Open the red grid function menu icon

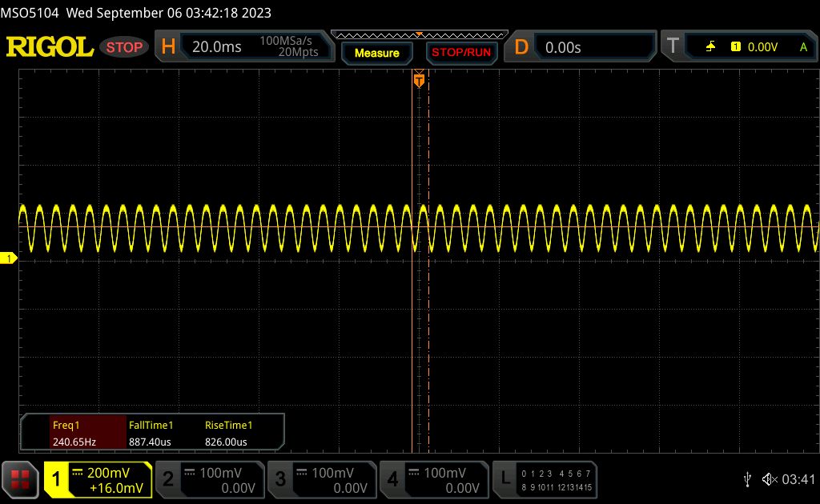click(x=20, y=479)
